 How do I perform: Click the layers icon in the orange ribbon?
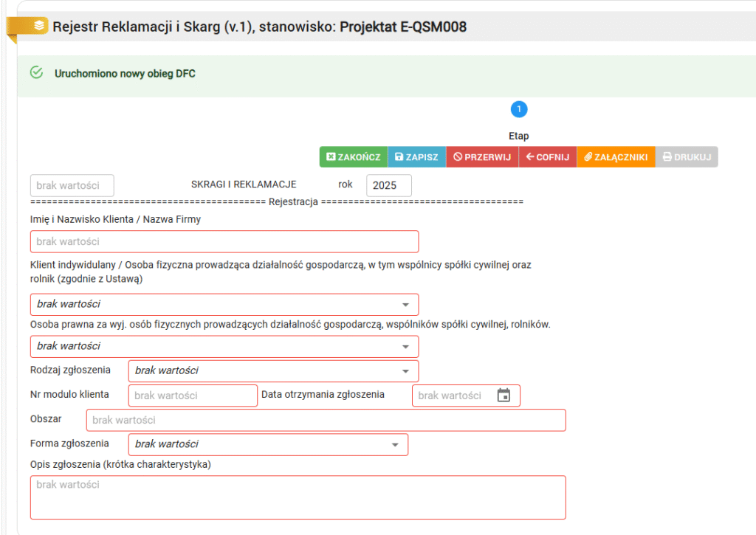point(38,26)
